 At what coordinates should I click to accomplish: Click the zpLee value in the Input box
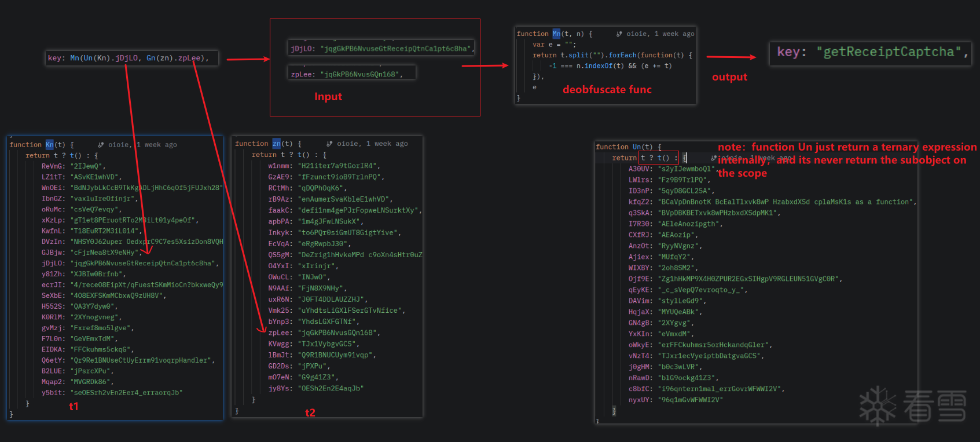point(361,74)
